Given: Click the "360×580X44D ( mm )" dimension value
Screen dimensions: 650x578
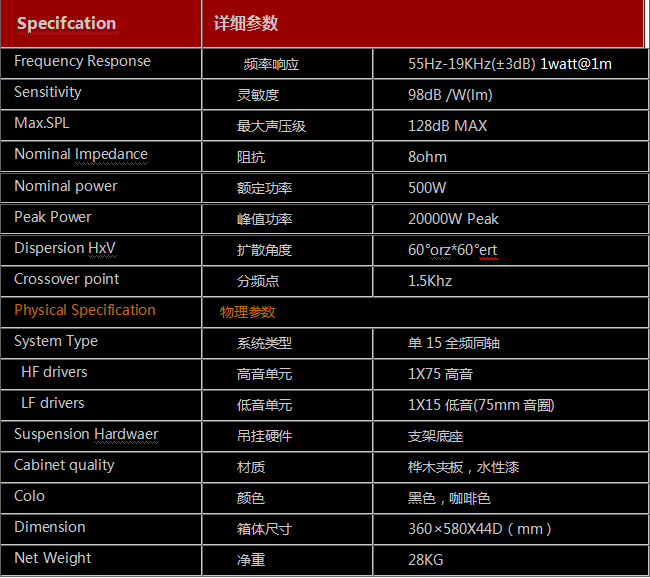Looking at the screenshot, I should tap(480, 529).
